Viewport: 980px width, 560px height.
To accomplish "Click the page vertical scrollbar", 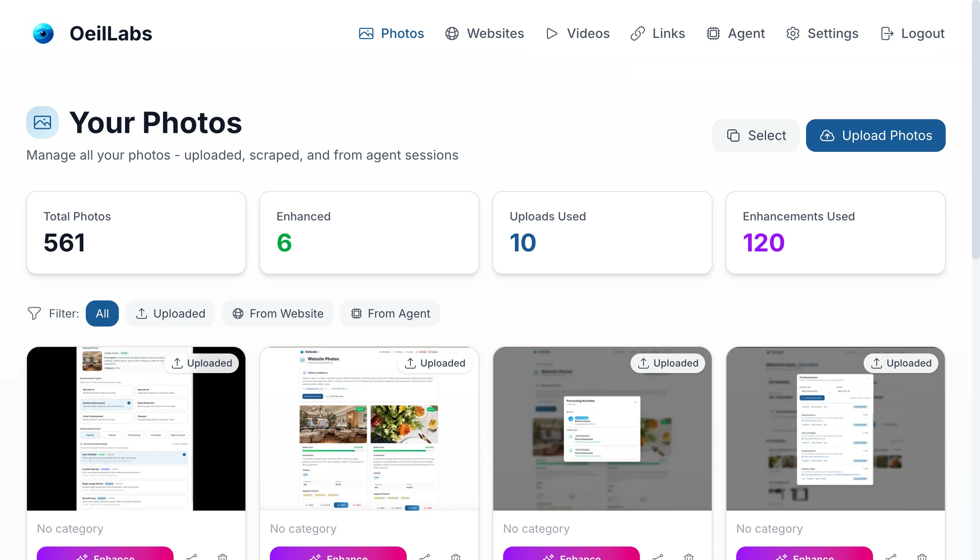I will (x=976, y=131).
